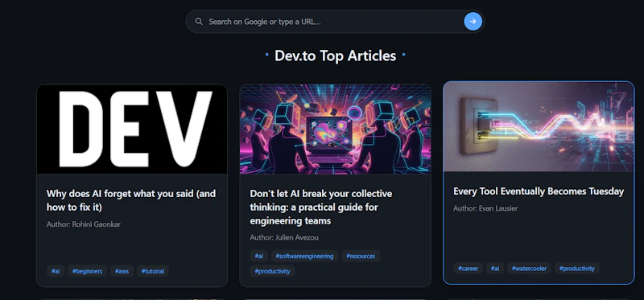The height and width of the screenshot is (300, 644).
Task: Select #productivity tag on Julien Avezou's card
Action: [272, 271]
